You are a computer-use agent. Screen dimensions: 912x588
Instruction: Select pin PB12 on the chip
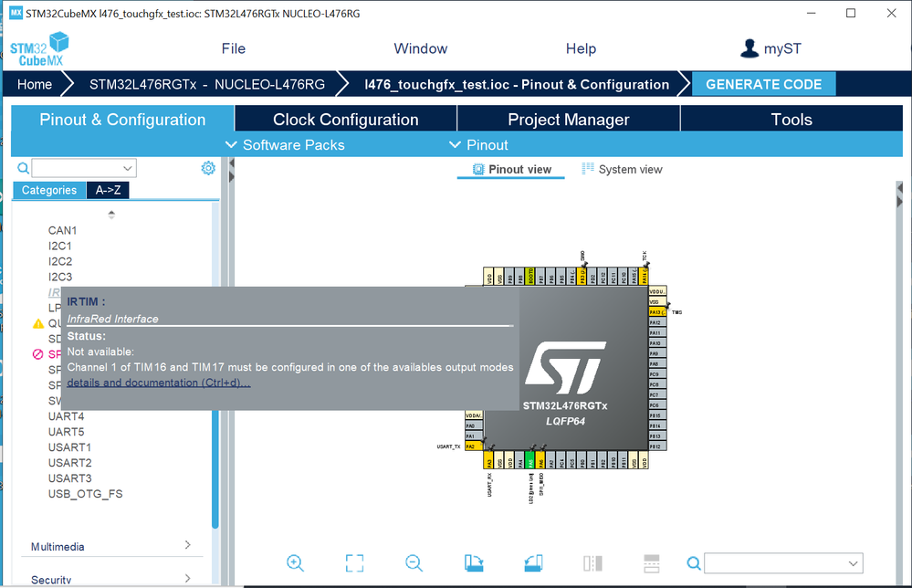pos(657,446)
